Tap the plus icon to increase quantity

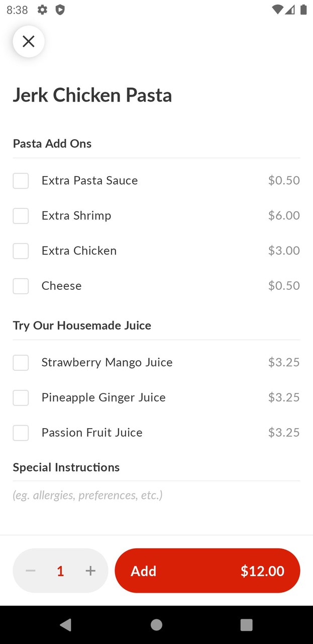tap(90, 571)
